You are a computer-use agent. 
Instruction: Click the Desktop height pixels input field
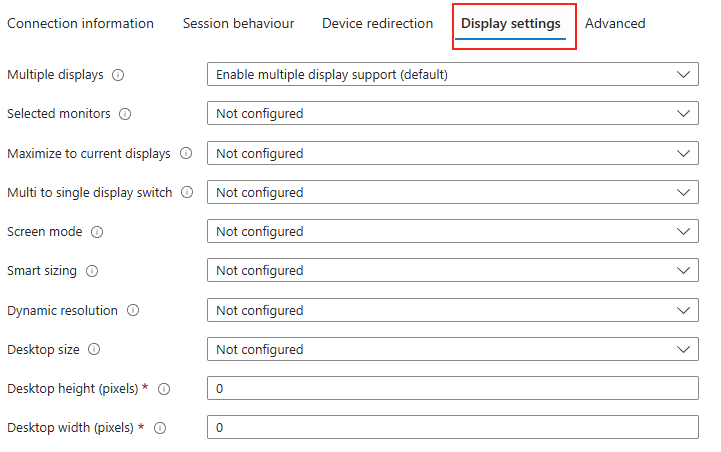[x=453, y=389]
